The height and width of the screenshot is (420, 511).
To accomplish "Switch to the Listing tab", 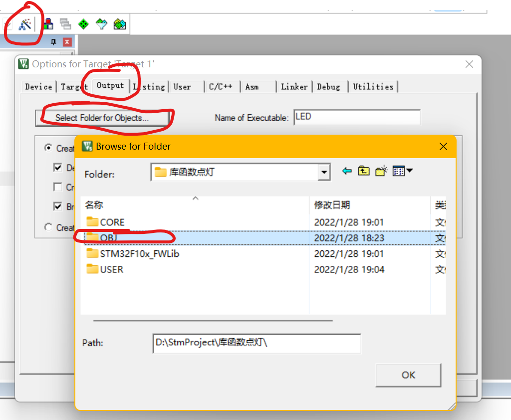I will click(x=149, y=87).
